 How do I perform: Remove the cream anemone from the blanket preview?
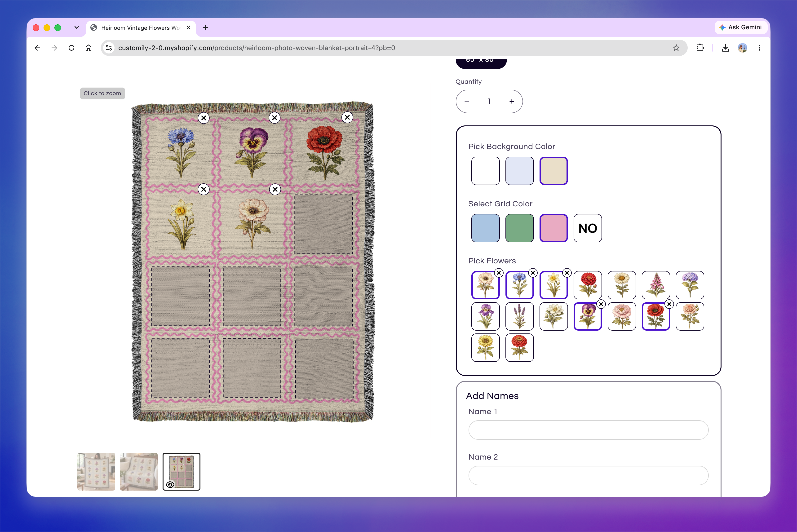(275, 189)
